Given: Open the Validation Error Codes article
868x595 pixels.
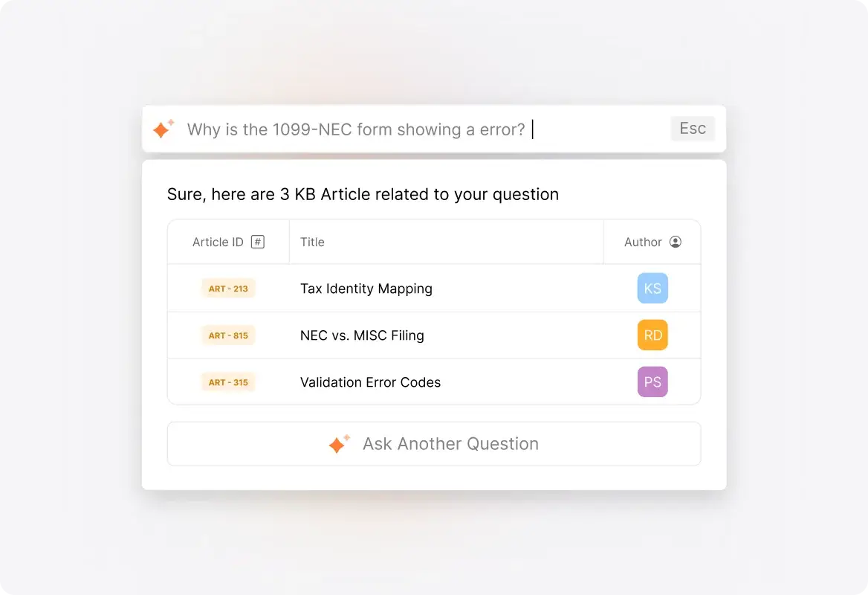Looking at the screenshot, I should pos(370,382).
